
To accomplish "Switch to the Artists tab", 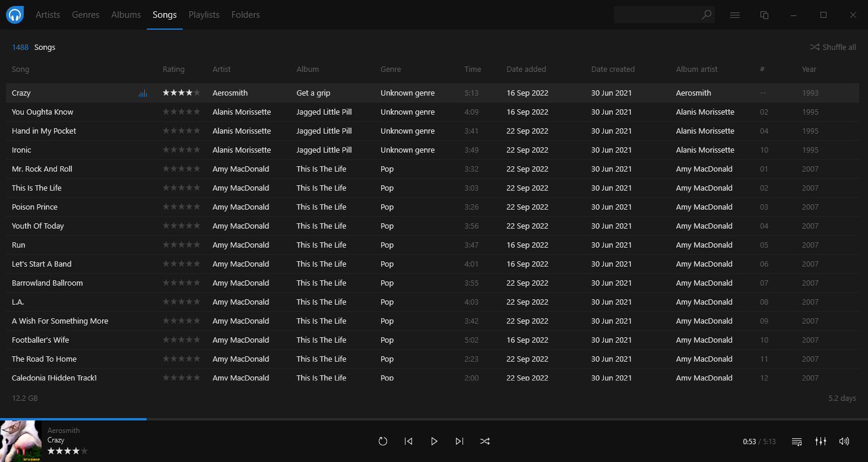I will coord(47,15).
